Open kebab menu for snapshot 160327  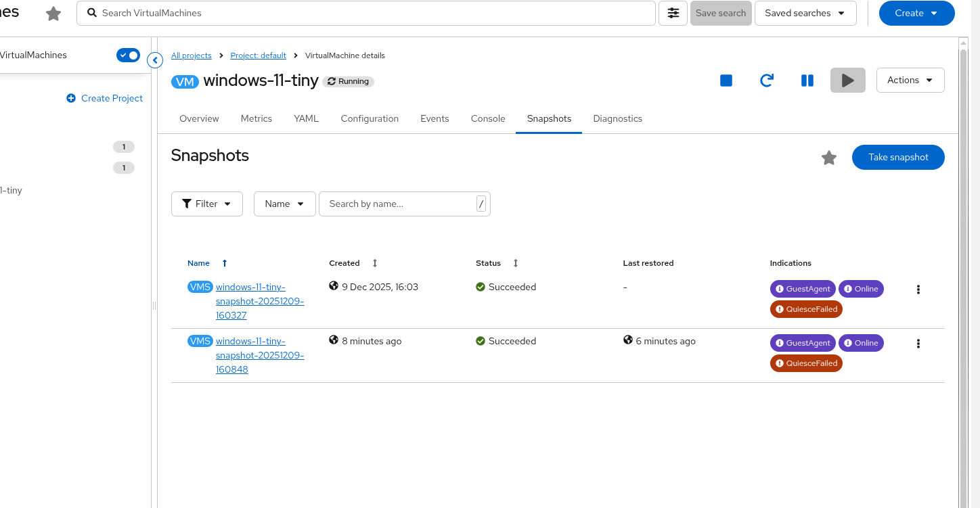coord(918,290)
